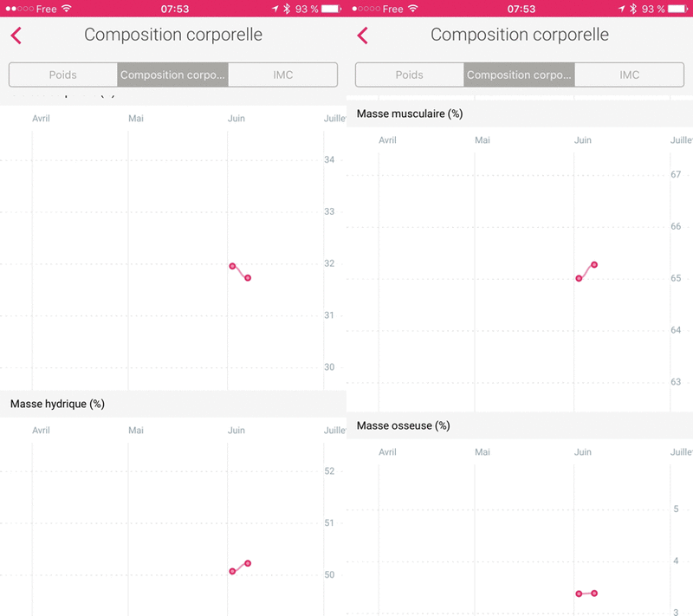Tap the back arrow on the left screen
The image size is (693, 616).
click(16, 36)
